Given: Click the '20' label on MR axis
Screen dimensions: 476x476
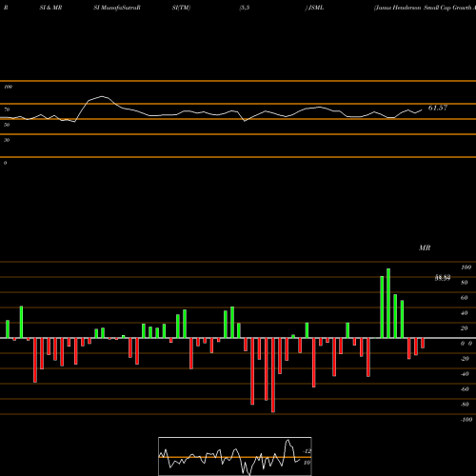Looking at the screenshot, I should click(x=465, y=328).
